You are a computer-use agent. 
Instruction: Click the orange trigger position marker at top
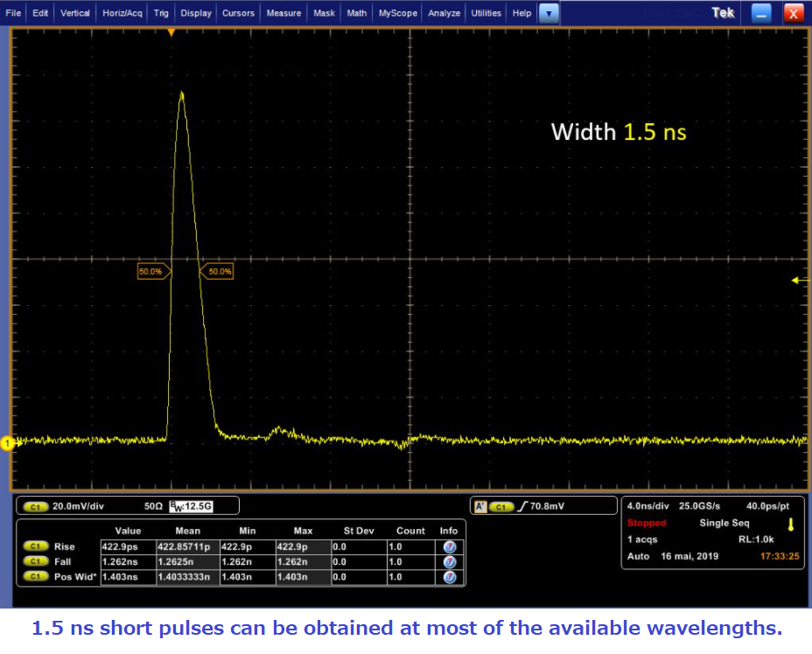point(171,32)
